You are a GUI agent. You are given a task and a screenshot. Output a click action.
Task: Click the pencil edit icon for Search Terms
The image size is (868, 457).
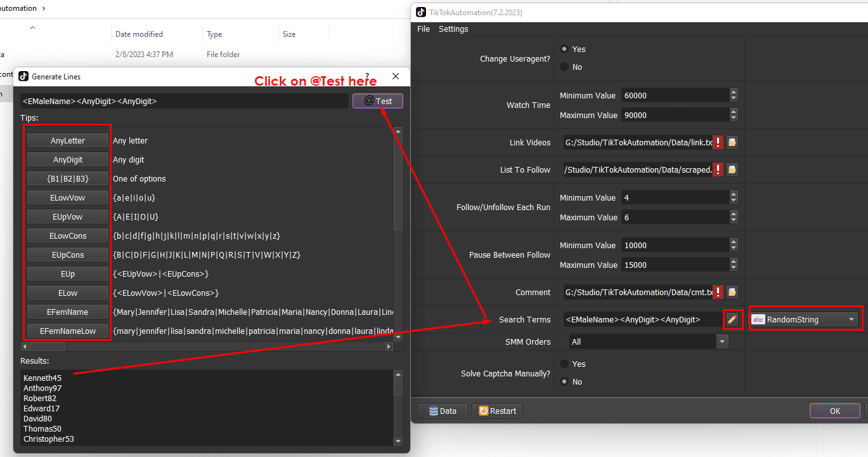point(732,319)
